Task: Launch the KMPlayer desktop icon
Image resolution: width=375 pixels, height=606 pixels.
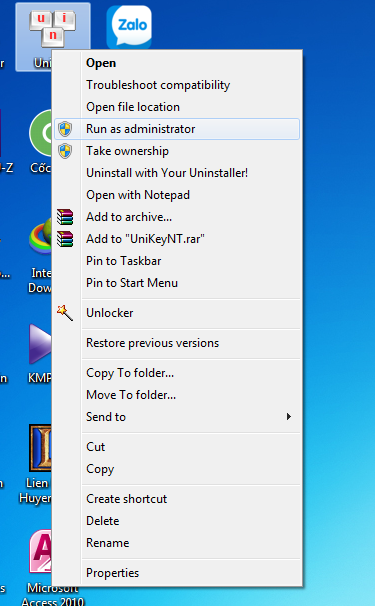Action: [40, 344]
